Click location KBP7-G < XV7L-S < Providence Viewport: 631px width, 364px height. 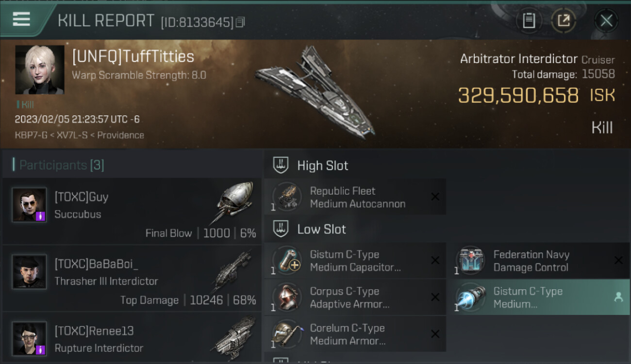tap(79, 135)
